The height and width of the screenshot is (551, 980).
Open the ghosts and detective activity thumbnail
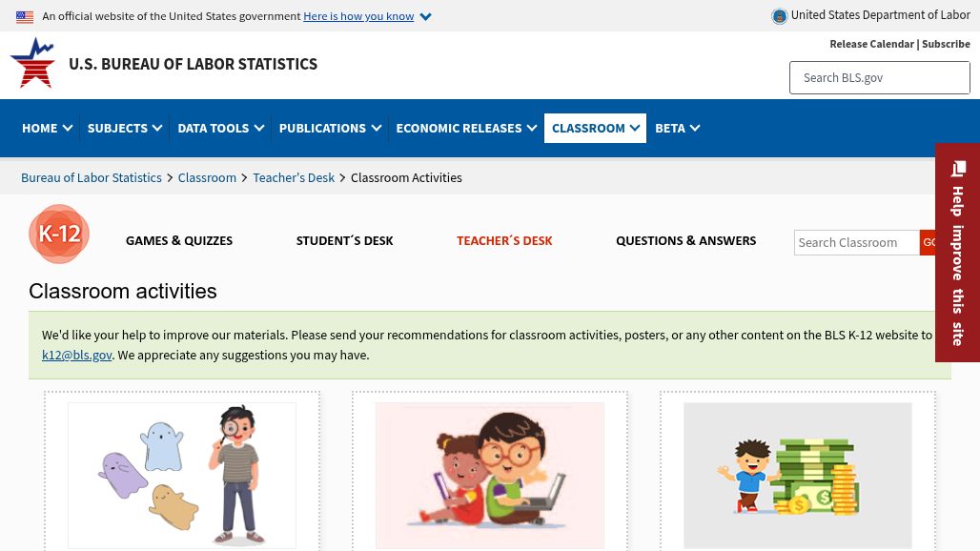(182, 475)
